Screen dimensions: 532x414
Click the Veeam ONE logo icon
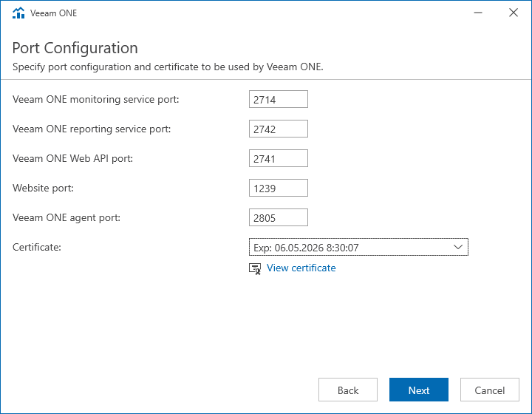point(18,13)
